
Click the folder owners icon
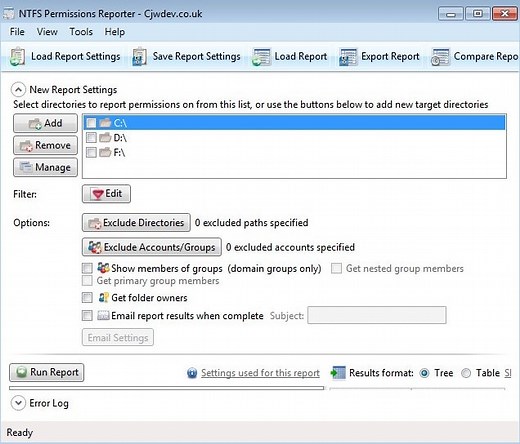pos(104,297)
